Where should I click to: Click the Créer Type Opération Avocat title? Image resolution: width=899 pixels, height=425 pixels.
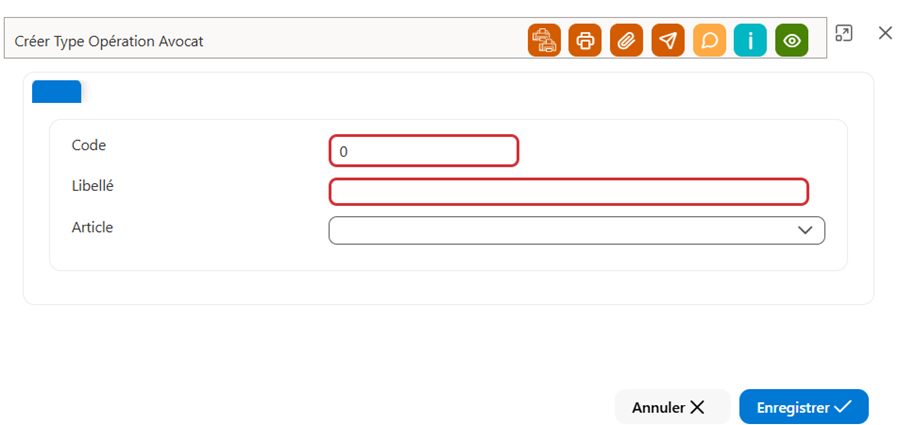109,41
